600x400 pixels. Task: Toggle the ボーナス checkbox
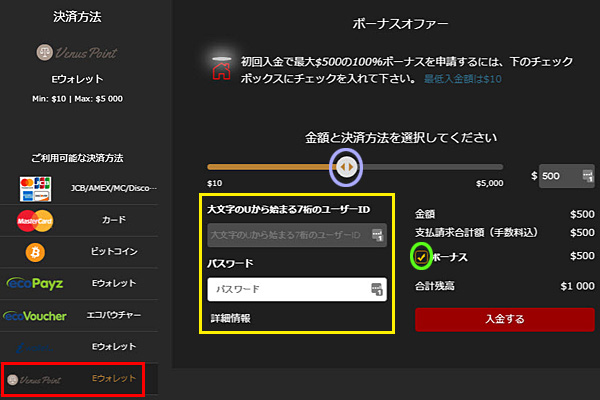[421, 257]
